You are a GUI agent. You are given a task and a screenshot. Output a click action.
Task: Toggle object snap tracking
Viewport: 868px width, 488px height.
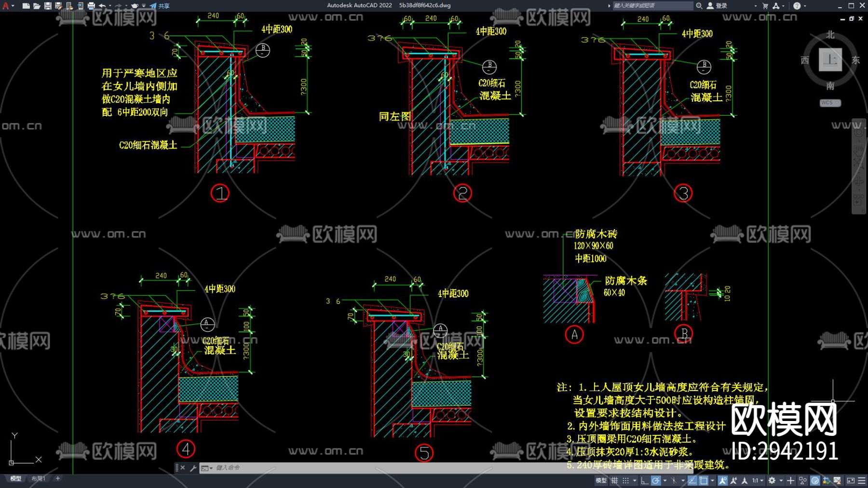(x=692, y=480)
